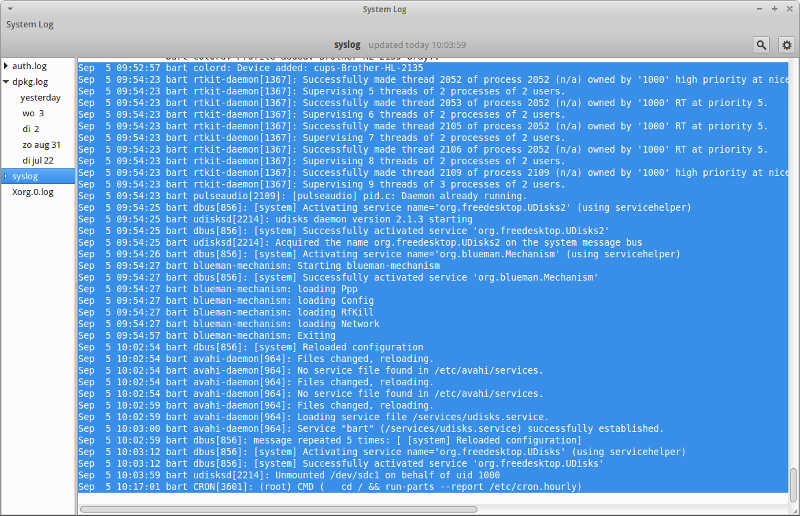Click the vertical scrollbar handle of the log
The width and height of the screenshot is (800, 516).
coord(793,485)
